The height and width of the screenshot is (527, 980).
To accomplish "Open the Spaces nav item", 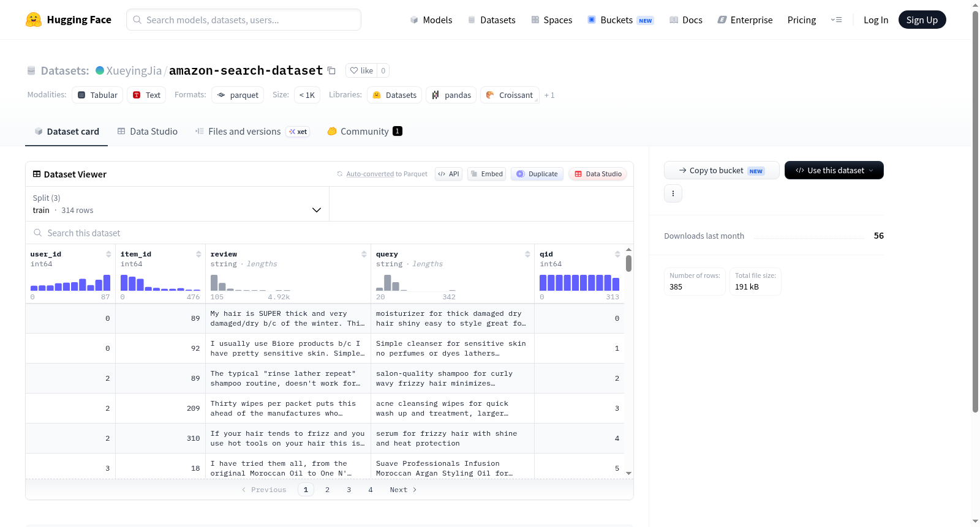I will point(552,20).
